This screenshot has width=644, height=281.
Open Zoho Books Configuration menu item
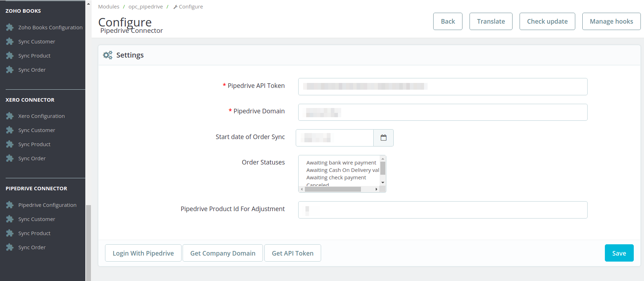click(x=50, y=27)
